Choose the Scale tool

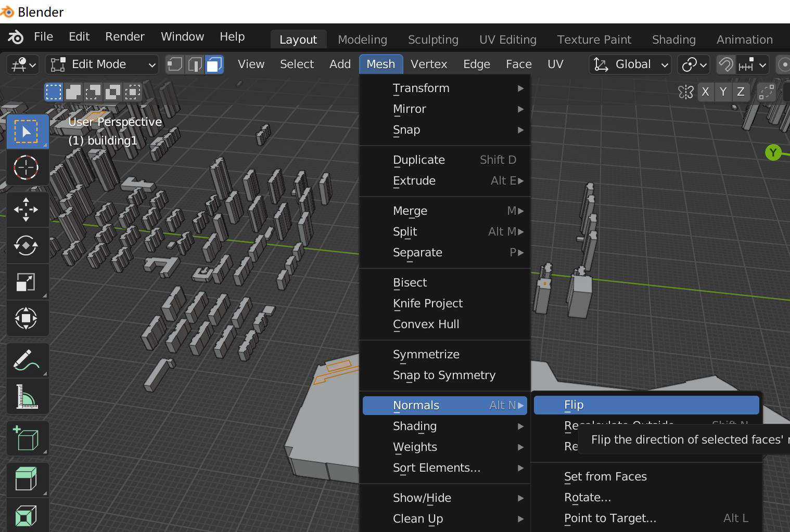(x=26, y=282)
